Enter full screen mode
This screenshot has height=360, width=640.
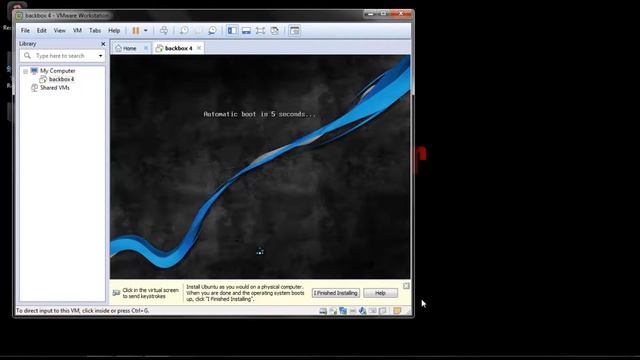pyautogui.click(x=260, y=31)
